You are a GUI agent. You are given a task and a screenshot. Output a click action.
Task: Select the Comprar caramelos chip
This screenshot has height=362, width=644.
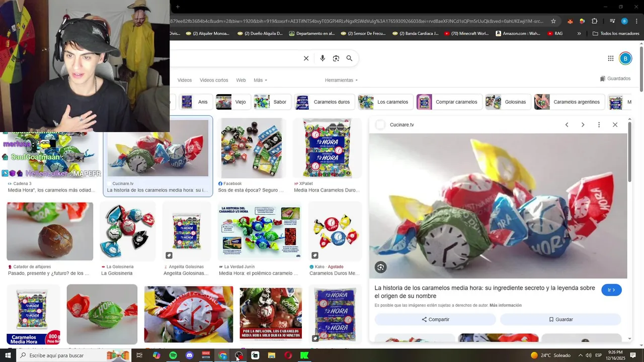click(448, 102)
